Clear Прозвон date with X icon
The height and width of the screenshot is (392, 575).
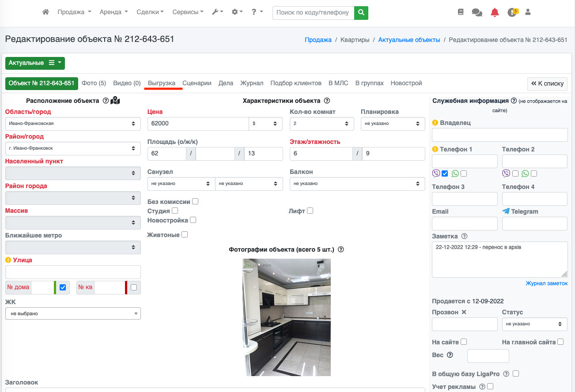click(x=464, y=312)
